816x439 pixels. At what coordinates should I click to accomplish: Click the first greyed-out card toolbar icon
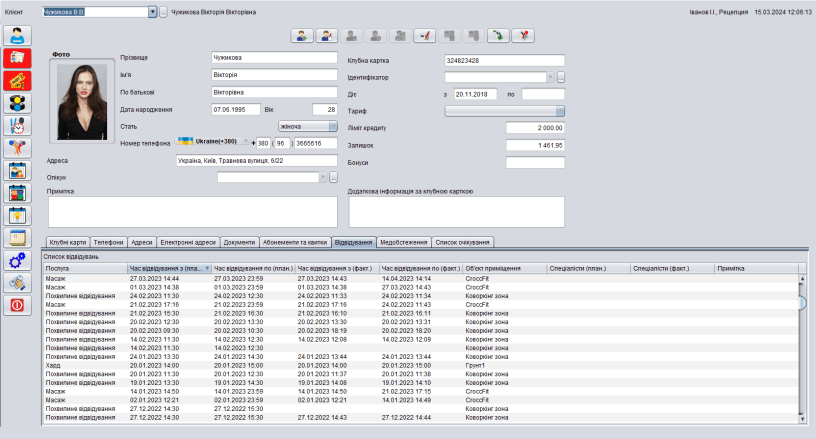[449, 35]
